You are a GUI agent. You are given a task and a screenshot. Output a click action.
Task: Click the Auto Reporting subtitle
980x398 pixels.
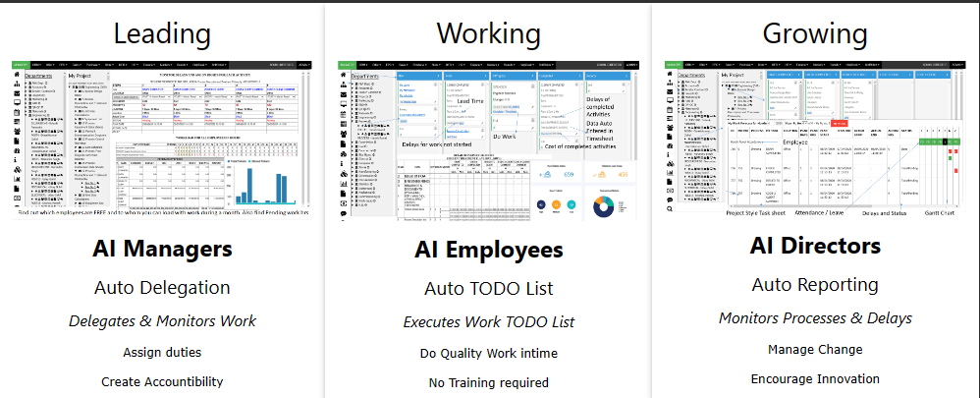click(815, 285)
